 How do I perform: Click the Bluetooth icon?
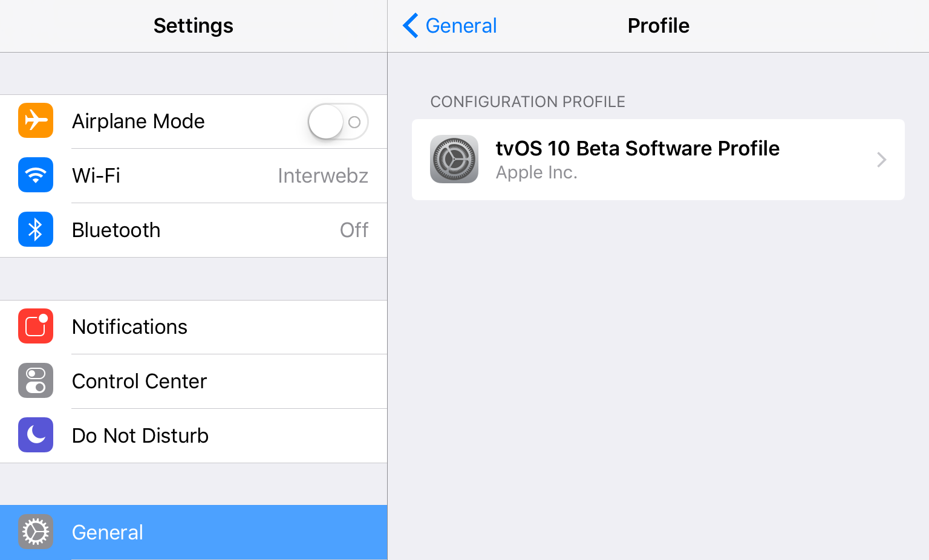(x=35, y=230)
